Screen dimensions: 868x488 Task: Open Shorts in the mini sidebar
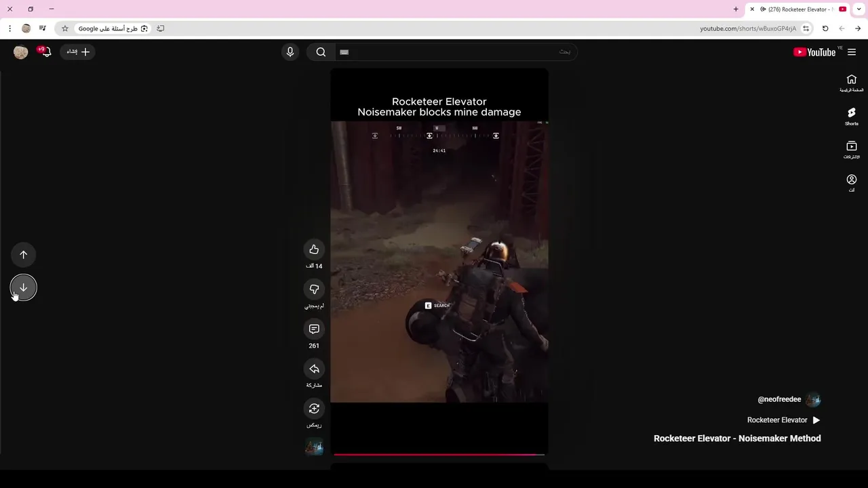click(852, 117)
